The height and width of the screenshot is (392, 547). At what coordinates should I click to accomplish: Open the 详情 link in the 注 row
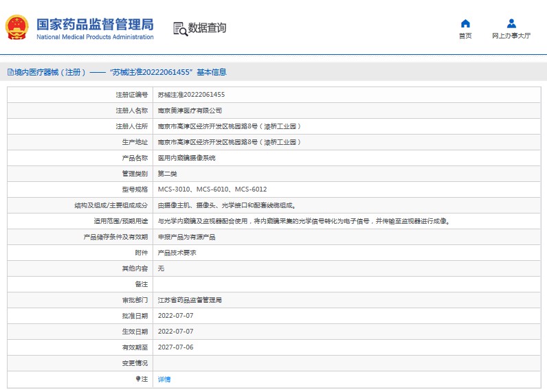[x=164, y=379]
